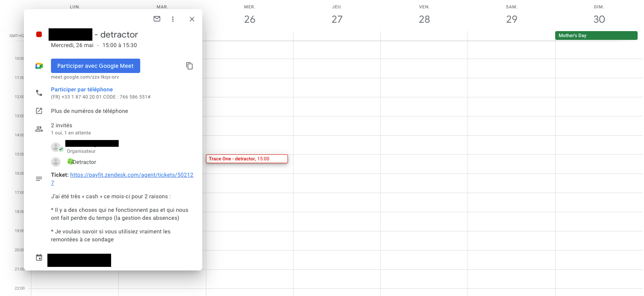Screen dimensions: 644x296
Task: Join with Participer avec Google Meet button
Action: tap(96, 66)
